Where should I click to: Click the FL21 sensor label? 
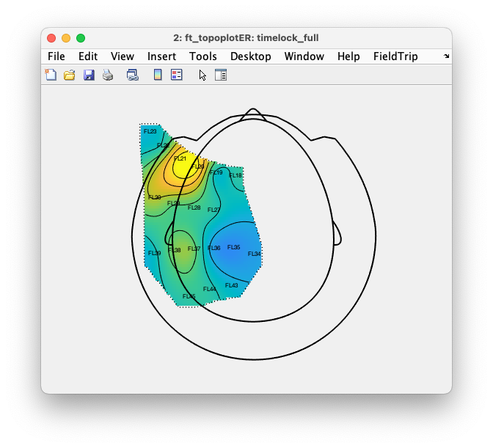click(x=180, y=158)
